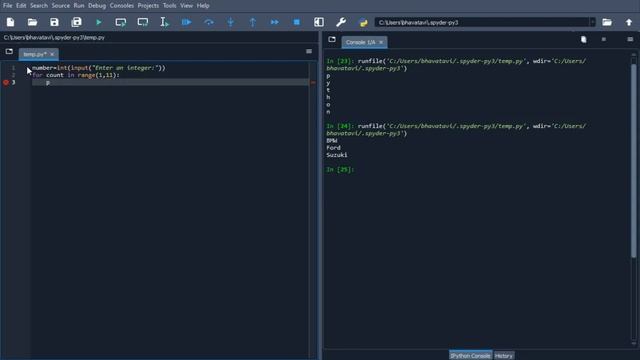Open the Source menu
The image size is (640, 360).
[x=60, y=6]
